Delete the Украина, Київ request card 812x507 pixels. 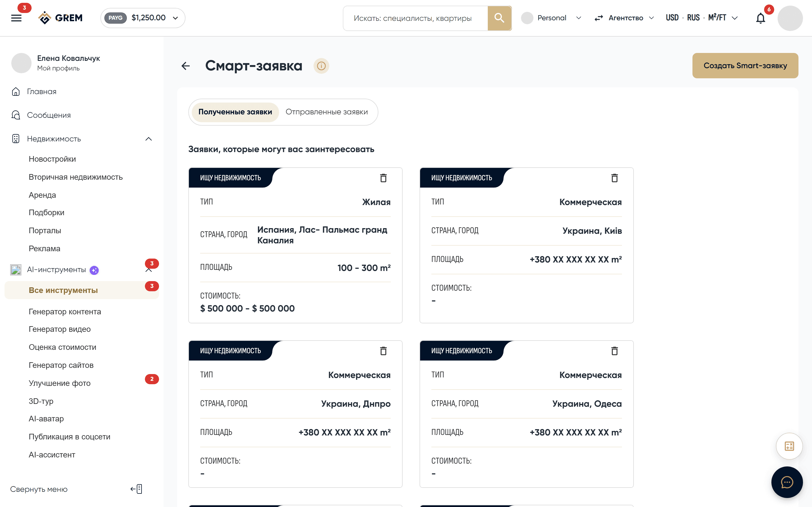(614, 178)
